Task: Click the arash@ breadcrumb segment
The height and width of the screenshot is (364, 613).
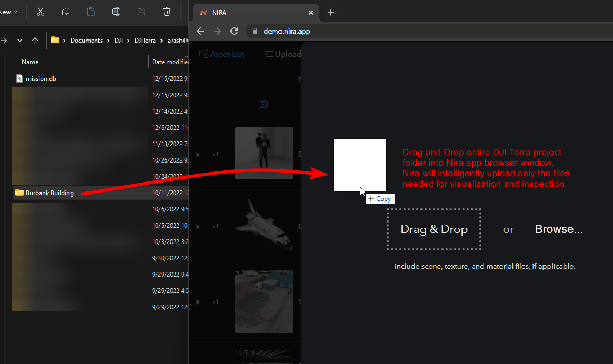Action: [178, 41]
